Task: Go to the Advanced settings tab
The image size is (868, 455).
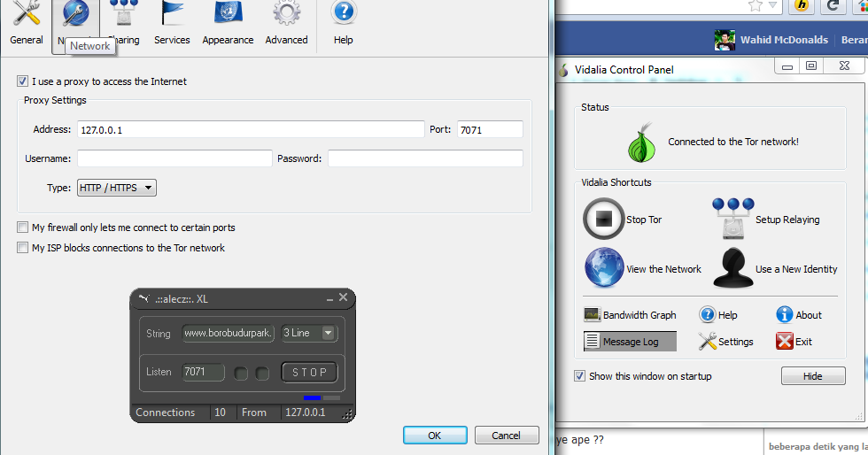Action: tap(286, 23)
